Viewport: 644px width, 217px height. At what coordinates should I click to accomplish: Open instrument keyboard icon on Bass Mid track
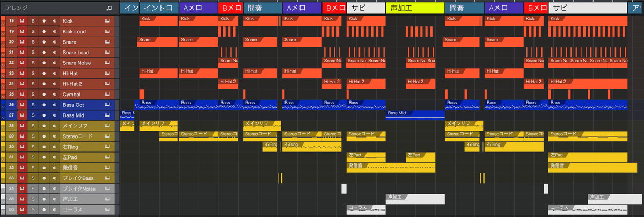107,115
